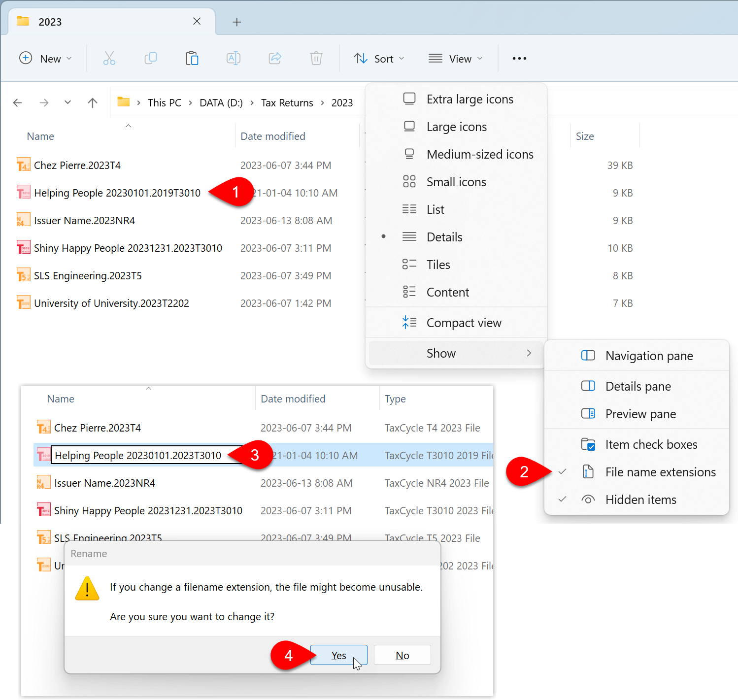Screen dimensions: 738x700
Task: Click DATA (D:) in breadcrumb
Action: [221, 103]
